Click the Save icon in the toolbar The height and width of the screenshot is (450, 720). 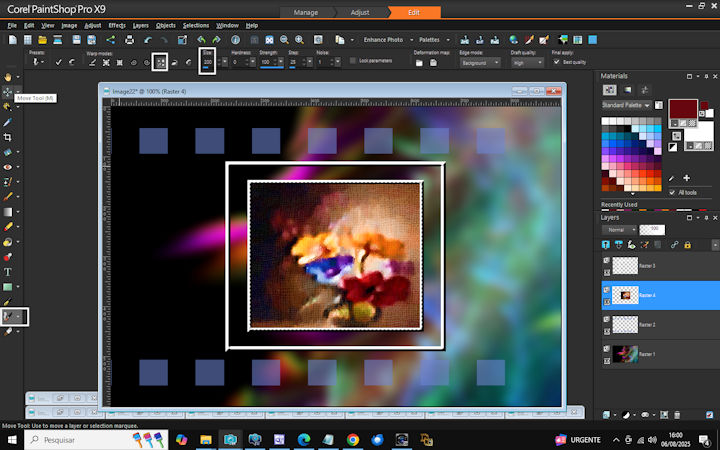click(x=76, y=40)
